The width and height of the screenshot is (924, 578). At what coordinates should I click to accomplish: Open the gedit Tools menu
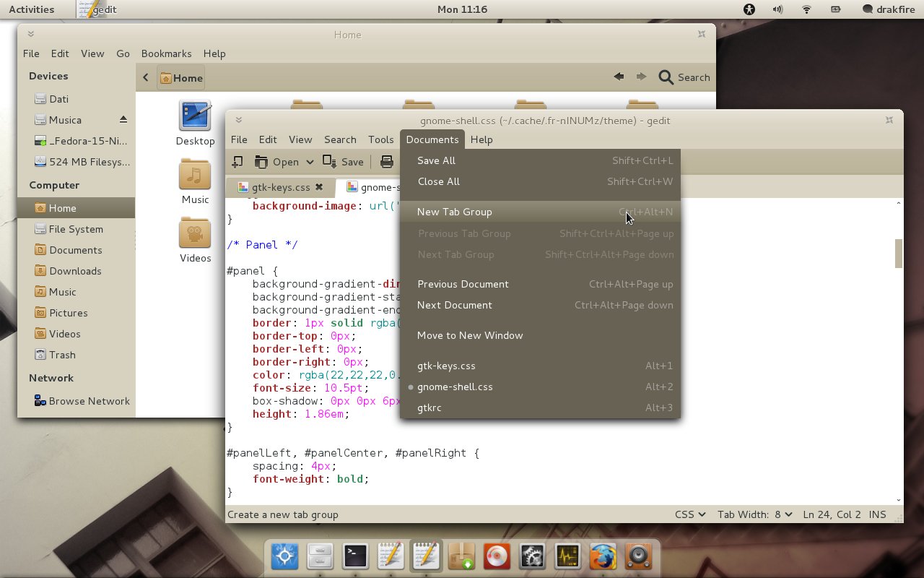click(380, 139)
